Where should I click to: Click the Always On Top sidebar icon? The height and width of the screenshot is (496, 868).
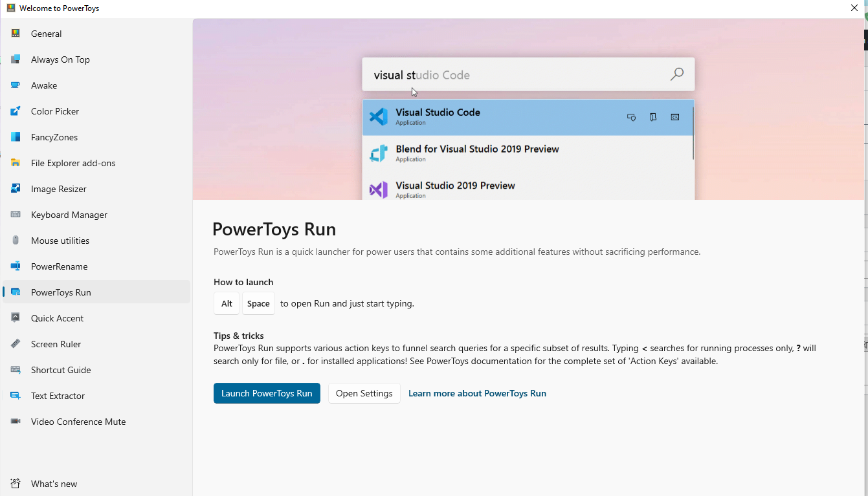(16, 59)
